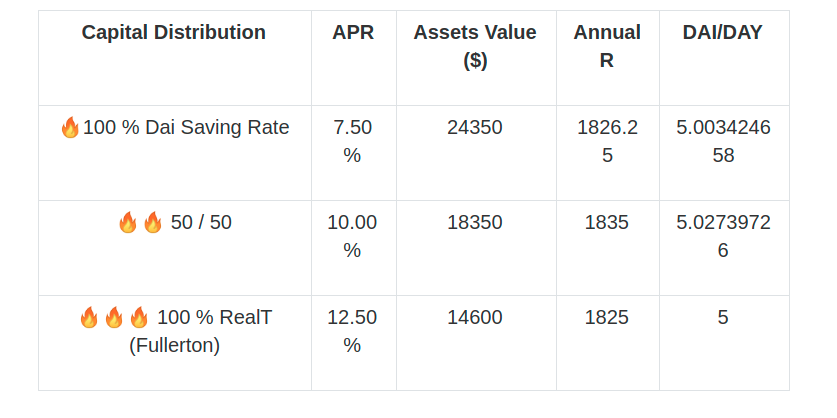Click the 10.00 % APR cell
The image size is (837, 418).
click(353, 236)
